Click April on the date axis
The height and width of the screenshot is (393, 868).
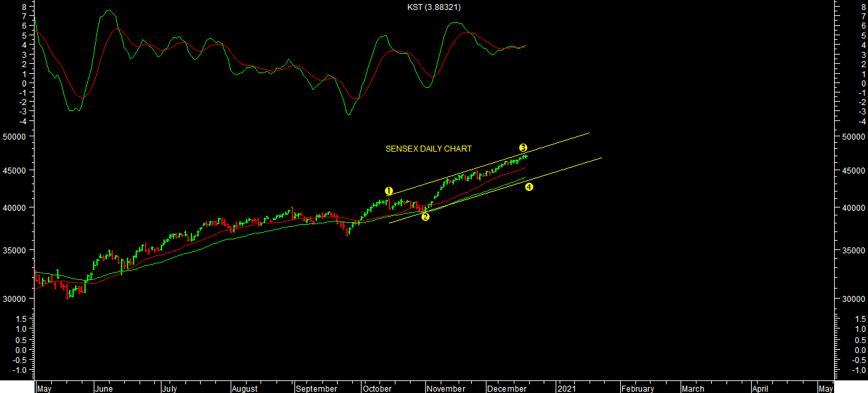pos(760,389)
